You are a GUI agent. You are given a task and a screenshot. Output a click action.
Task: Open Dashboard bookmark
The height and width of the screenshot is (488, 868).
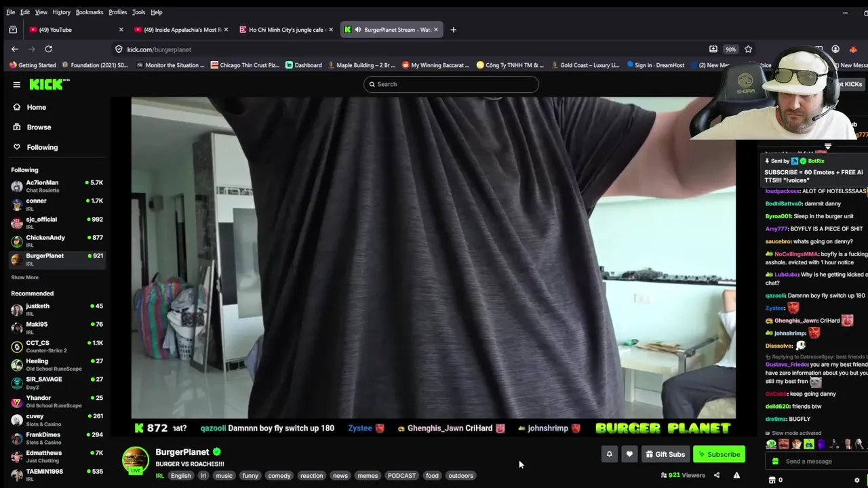303,65
